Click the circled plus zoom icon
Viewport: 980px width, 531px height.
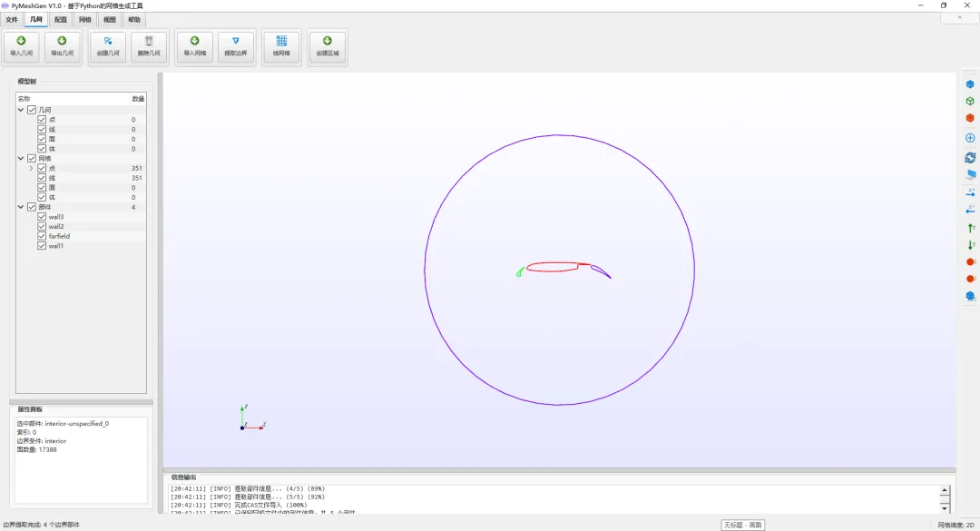970,138
